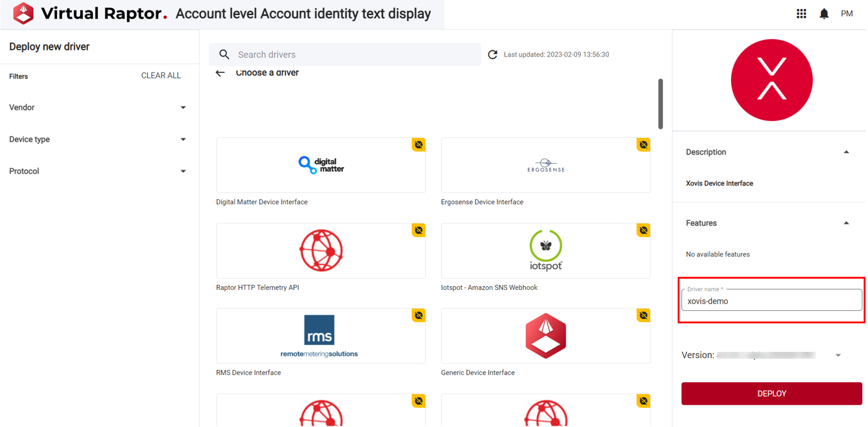Open the Version dropdown
The height and width of the screenshot is (427, 868).
(838, 354)
